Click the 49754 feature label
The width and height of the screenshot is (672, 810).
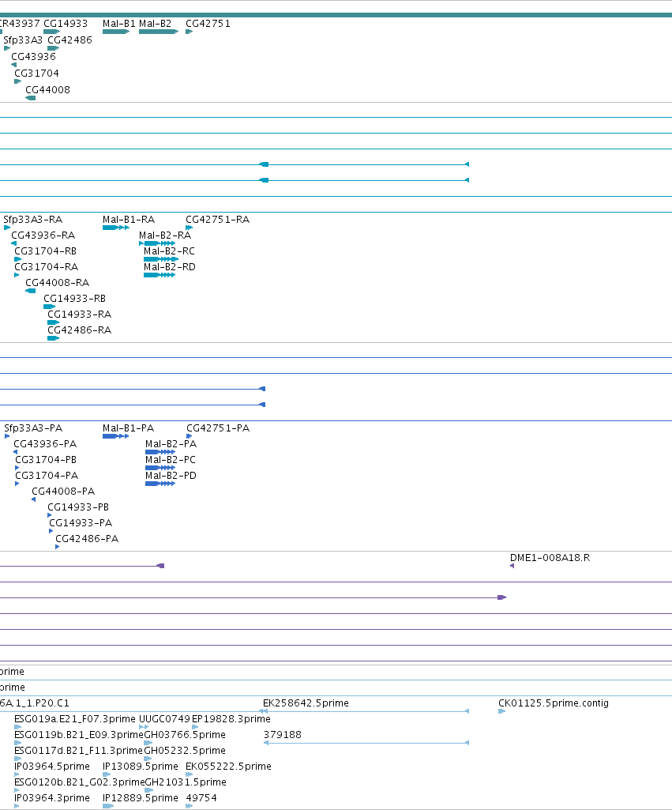point(201,798)
